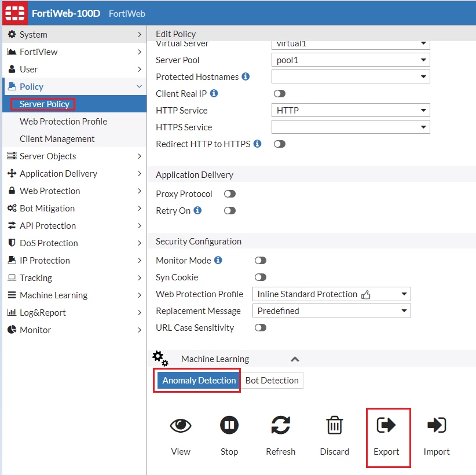Toggle the Syn Cookie switch
This screenshot has width=476, height=475.
tap(261, 277)
